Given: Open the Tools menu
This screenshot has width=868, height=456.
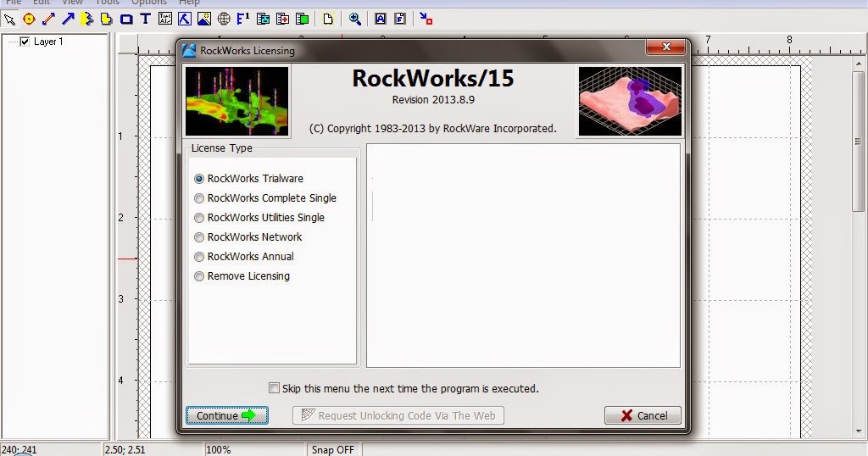Looking at the screenshot, I should click(108, 3).
